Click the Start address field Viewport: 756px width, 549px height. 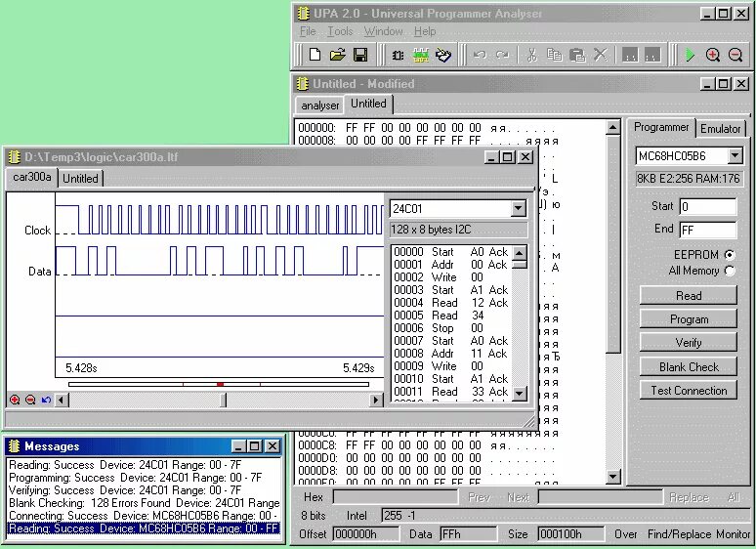708,206
